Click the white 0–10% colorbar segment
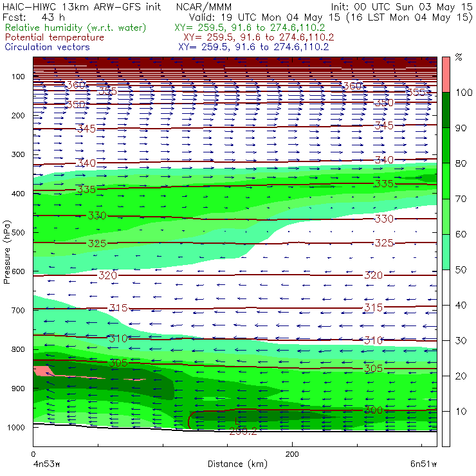The width and height of the screenshot is (476, 476). [x=446, y=429]
